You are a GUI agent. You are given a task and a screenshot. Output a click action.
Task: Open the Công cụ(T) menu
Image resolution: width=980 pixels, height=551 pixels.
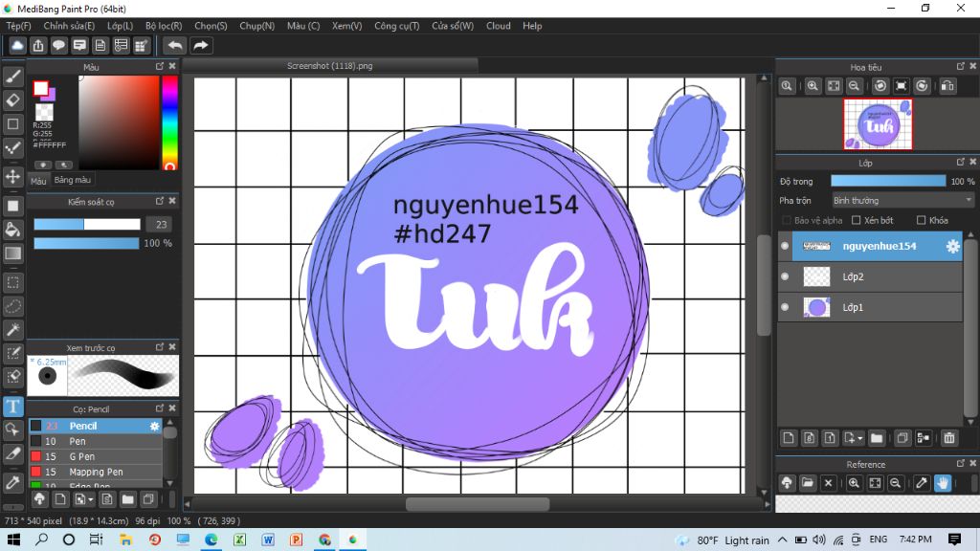click(397, 26)
